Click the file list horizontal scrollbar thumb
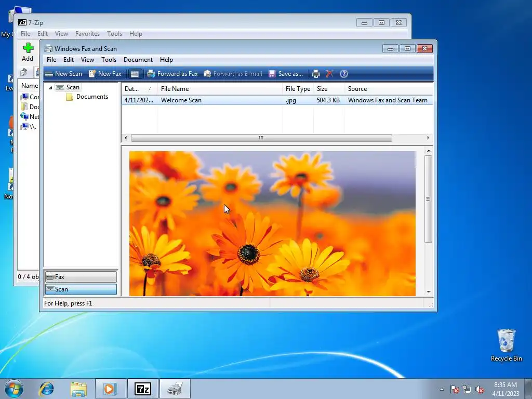This screenshot has height=399, width=532. click(x=261, y=138)
